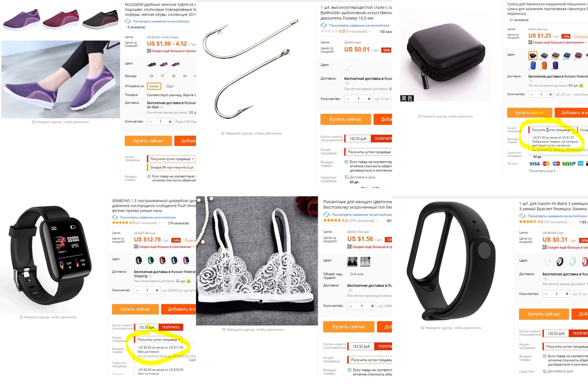Image resolution: width=588 pixels, height=392 pixels.
Task: Click plus quantity button for purple shoes
Action: click(x=170, y=121)
